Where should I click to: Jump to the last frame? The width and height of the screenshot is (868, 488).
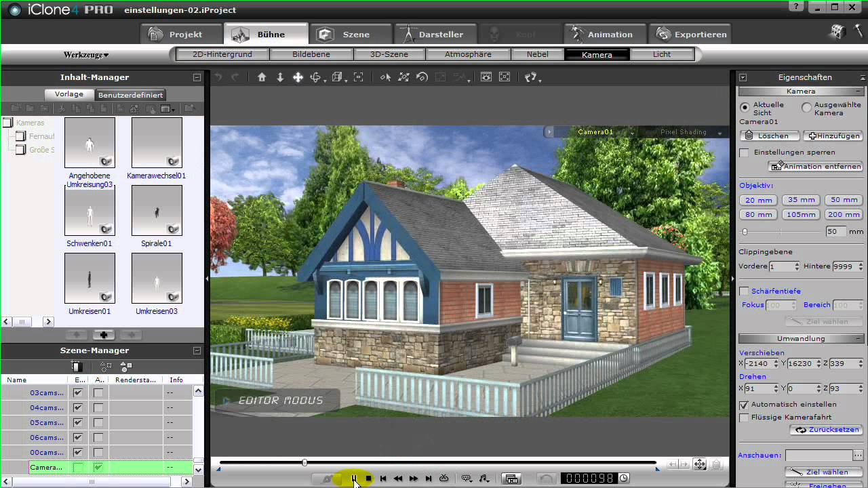pyautogui.click(x=429, y=479)
